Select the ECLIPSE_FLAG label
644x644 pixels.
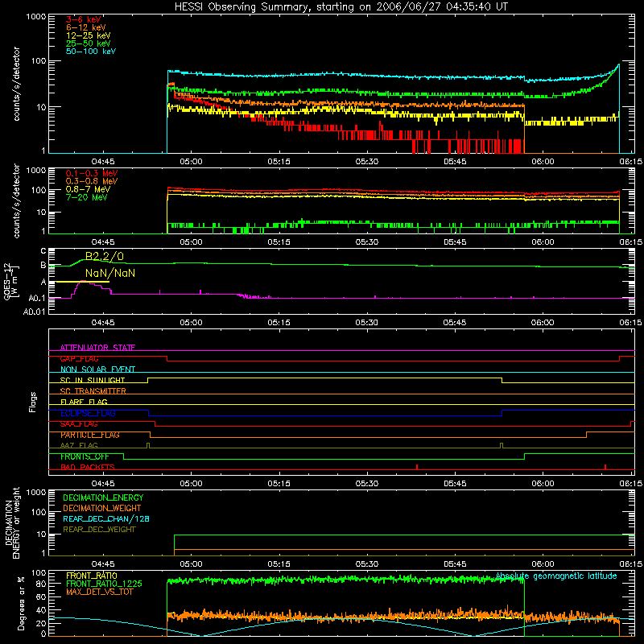88,413
